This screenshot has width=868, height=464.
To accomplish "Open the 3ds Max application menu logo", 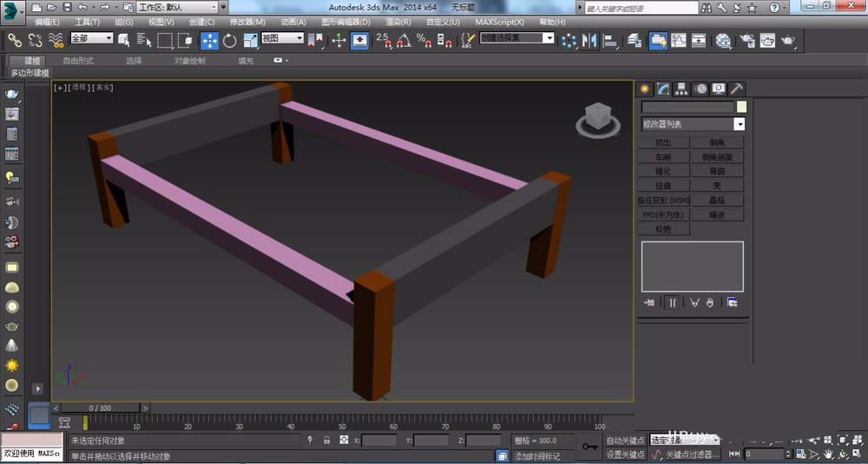I will [x=13, y=12].
